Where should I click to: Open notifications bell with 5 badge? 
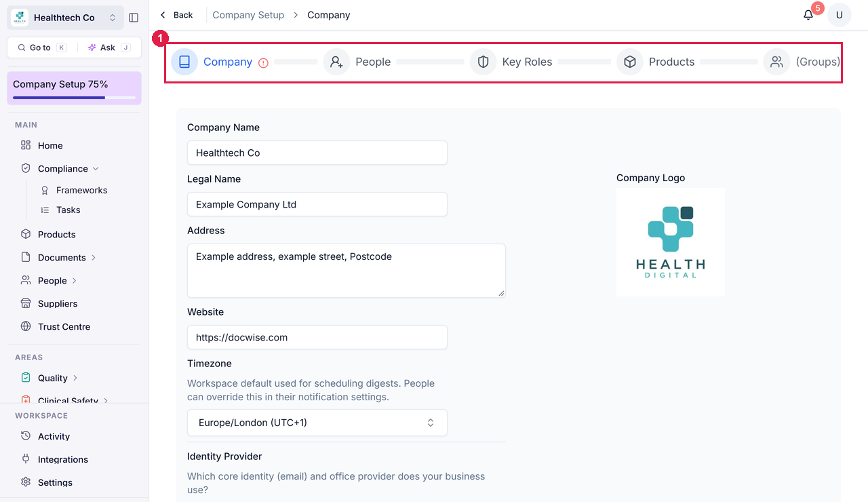click(808, 15)
